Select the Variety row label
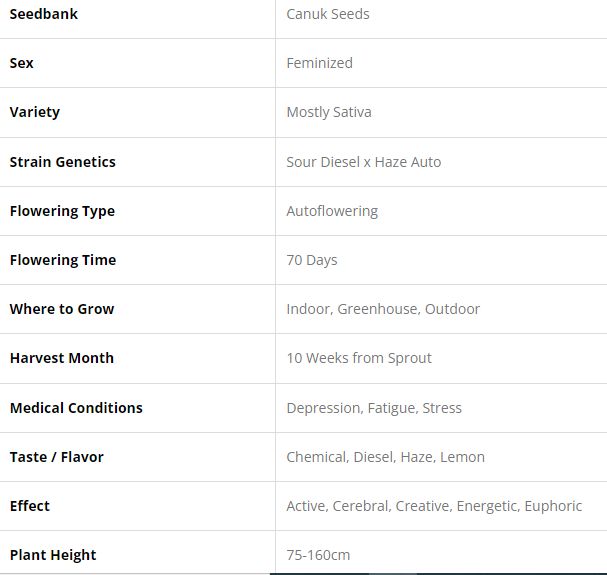 [35, 112]
